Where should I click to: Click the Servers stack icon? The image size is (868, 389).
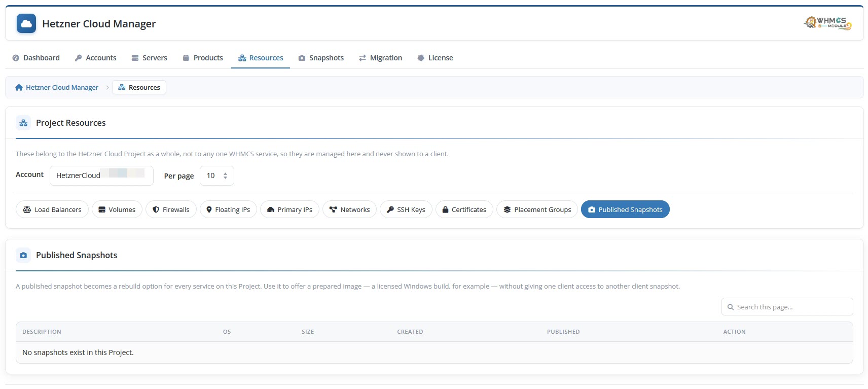click(x=135, y=58)
